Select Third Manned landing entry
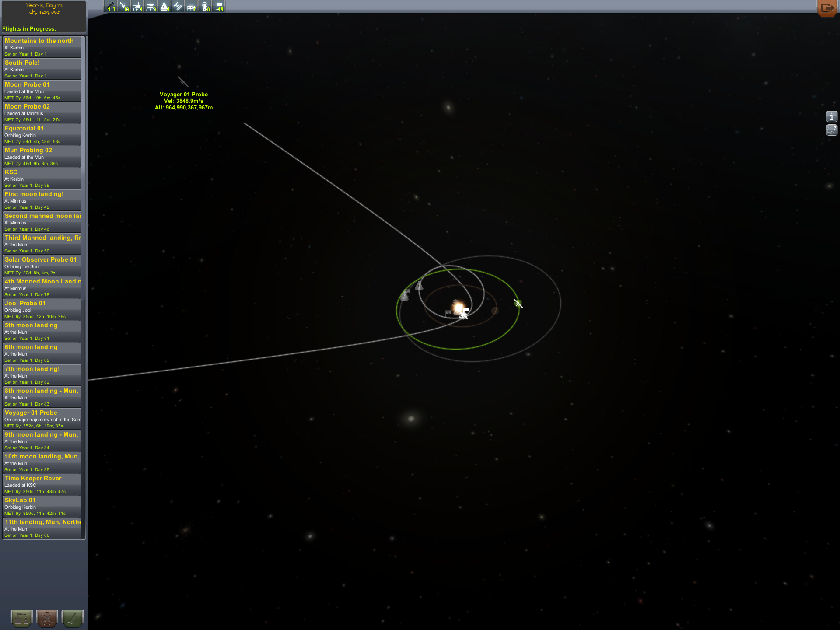Screen dimensions: 840x630 coord(42,244)
